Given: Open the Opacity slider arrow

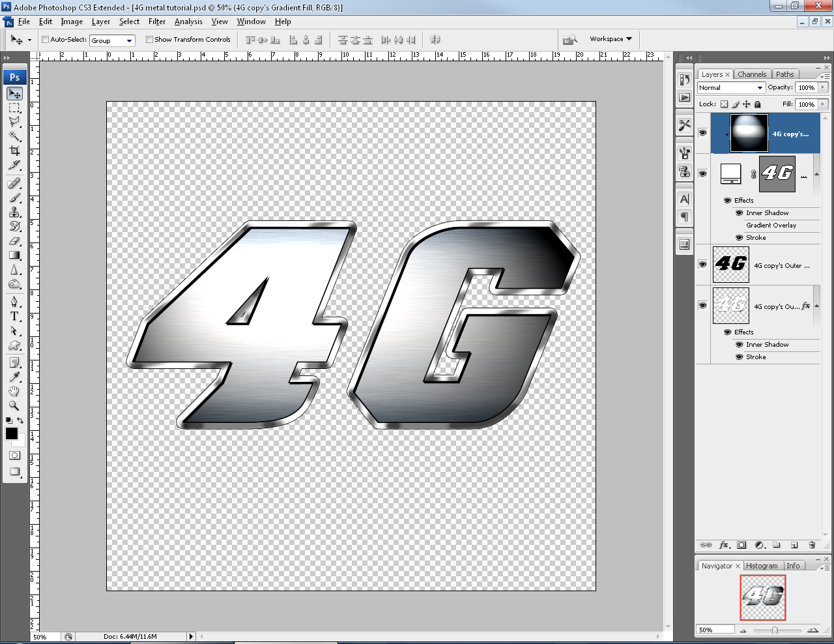Looking at the screenshot, I should click(823, 87).
